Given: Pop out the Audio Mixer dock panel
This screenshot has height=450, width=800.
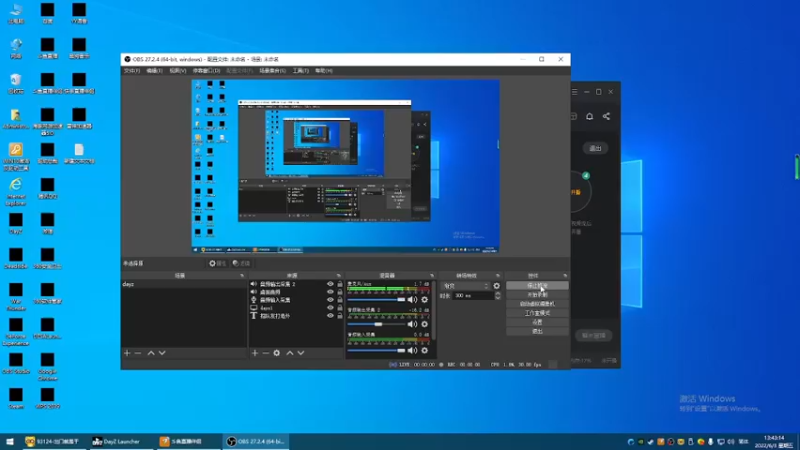Looking at the screenshot, I should click(x=432, y=276).
